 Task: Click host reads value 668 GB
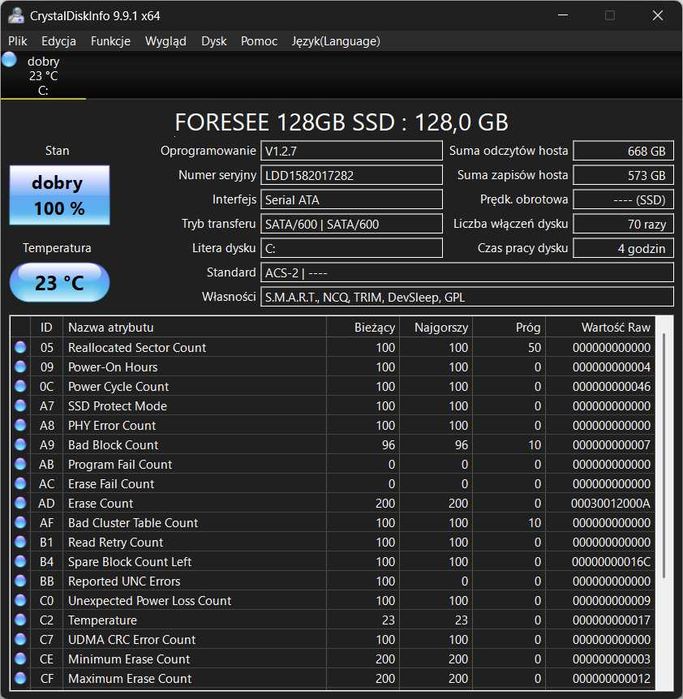coord(623,151)
